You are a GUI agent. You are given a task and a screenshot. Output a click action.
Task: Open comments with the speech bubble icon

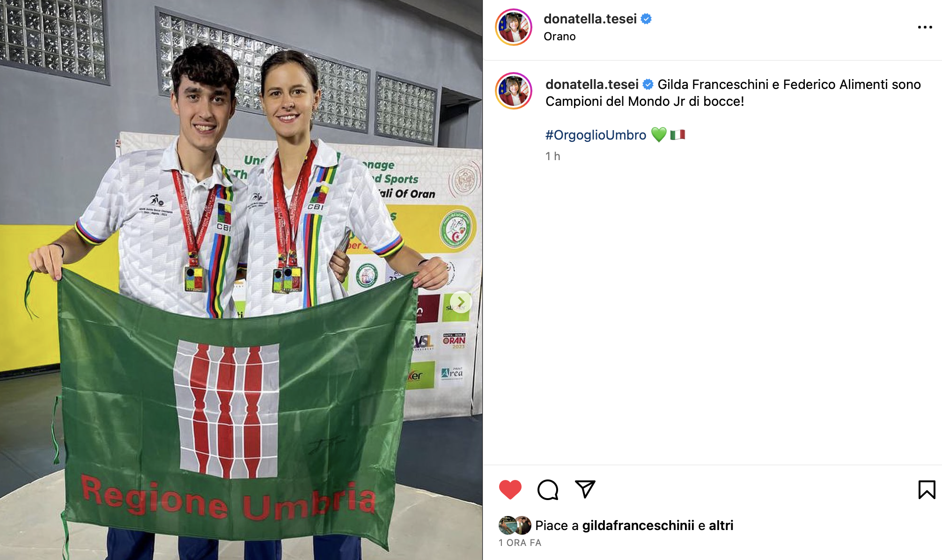[548, 490]
